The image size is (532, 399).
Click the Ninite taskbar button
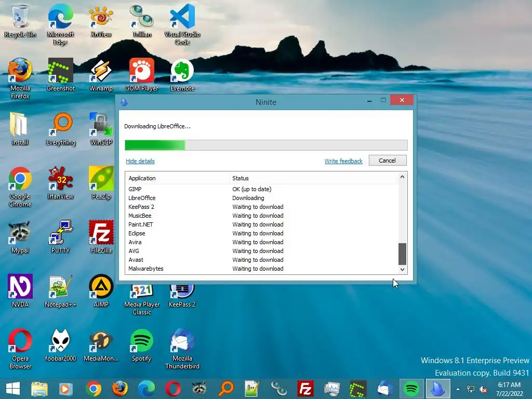(x=438, y=389)
